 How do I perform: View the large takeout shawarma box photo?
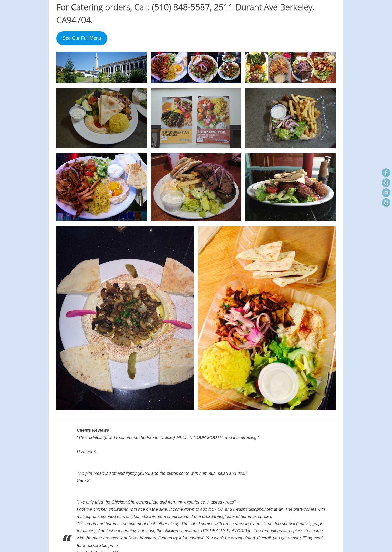pos(267,318)
